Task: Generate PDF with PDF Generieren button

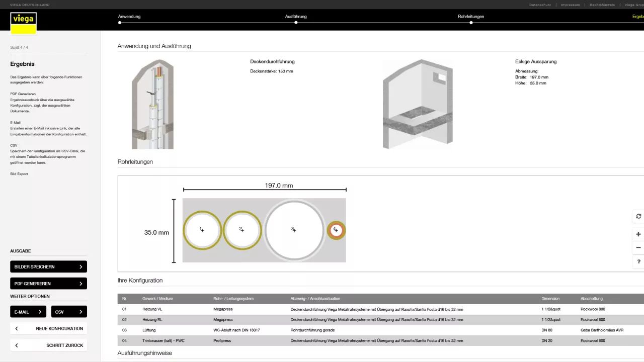Action: click(x=48, y=284)
